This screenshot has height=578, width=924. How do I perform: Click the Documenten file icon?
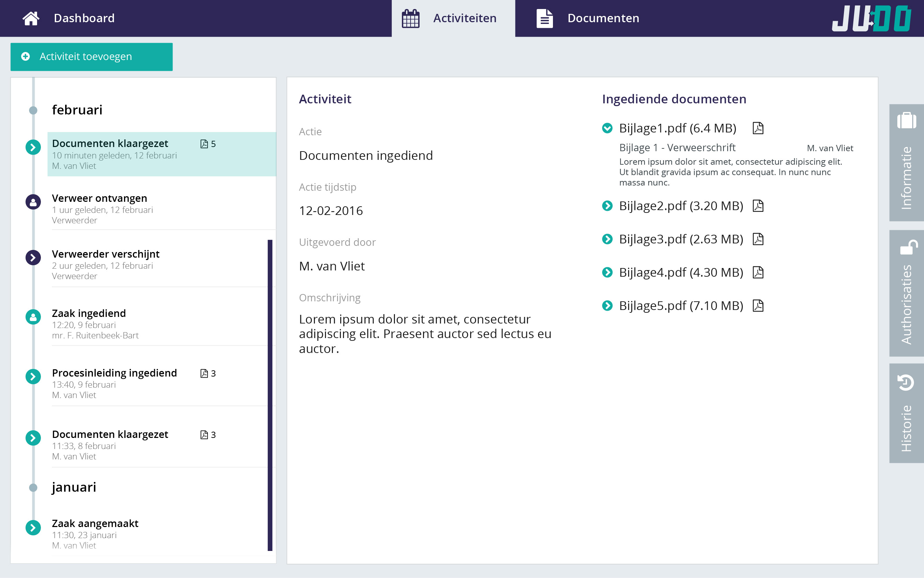[545, 18]
